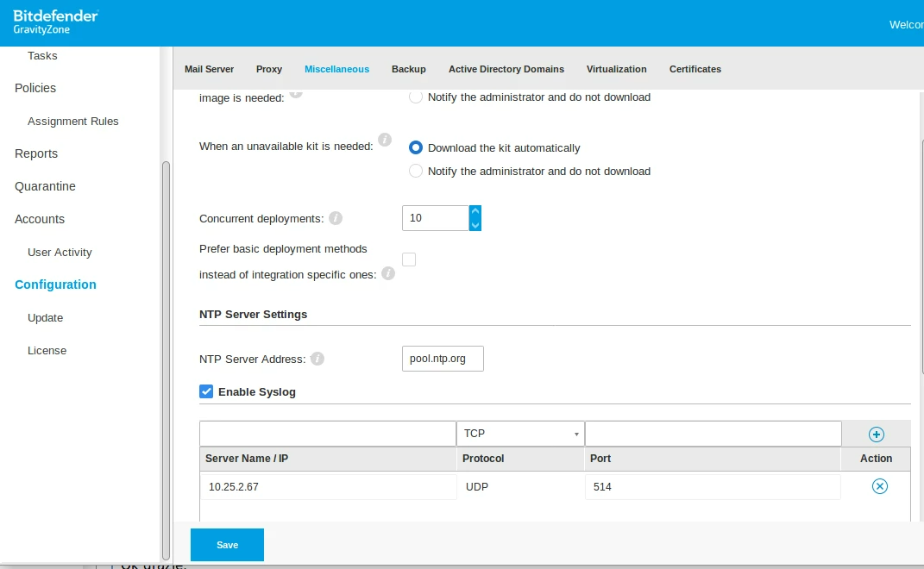Open the License page
This screenshot has width=924, height=569.
47,350
